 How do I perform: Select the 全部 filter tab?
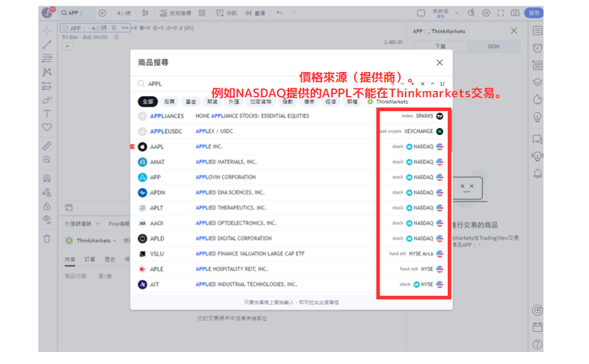tap(147, 102)
